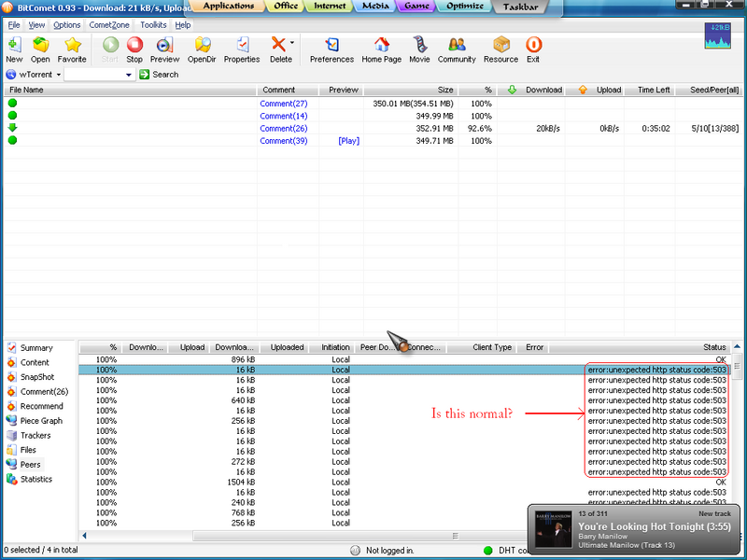This screenshot has height=560, width=747.
Task: Click the Exit power icon
Action: click(533, 46)
